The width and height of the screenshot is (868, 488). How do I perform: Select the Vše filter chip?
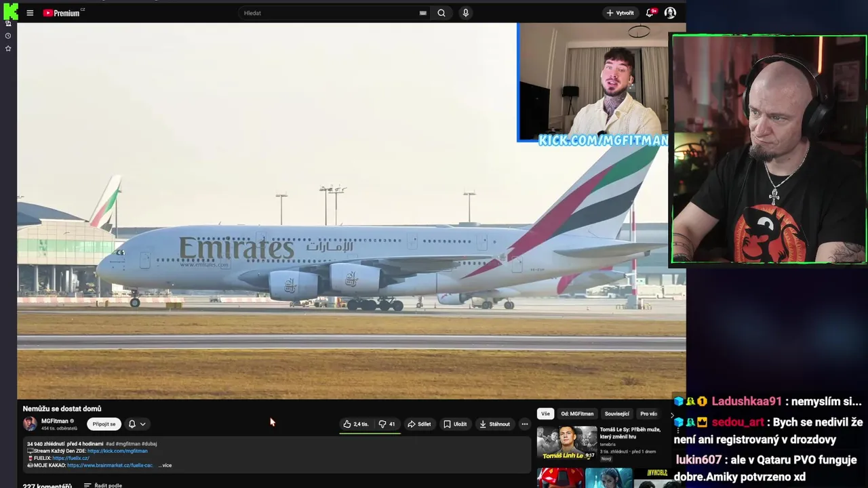(x=545, y=413)
